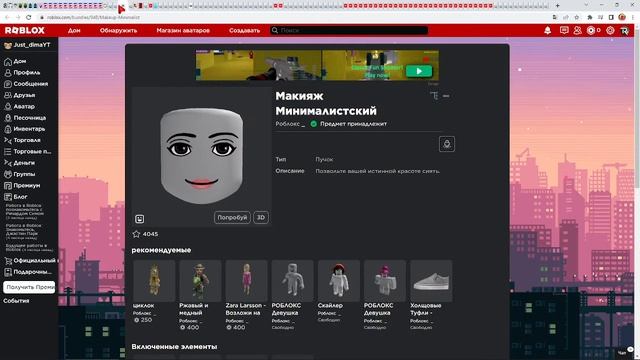Open Магазин аватаров in the top navigation

coord(183,31)
